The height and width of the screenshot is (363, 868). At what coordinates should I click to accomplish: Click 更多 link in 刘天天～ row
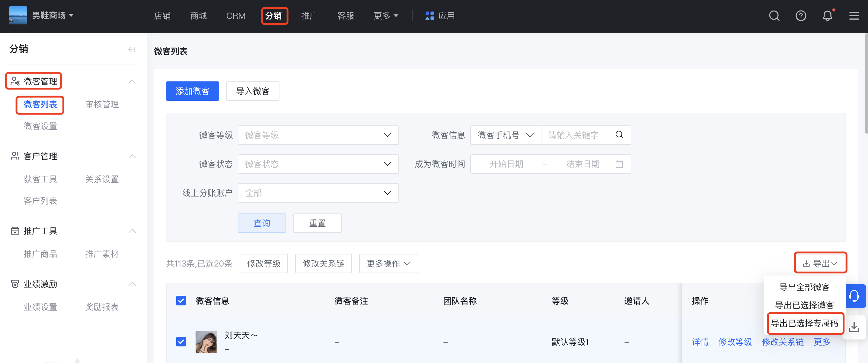click(x=822, y=342)
